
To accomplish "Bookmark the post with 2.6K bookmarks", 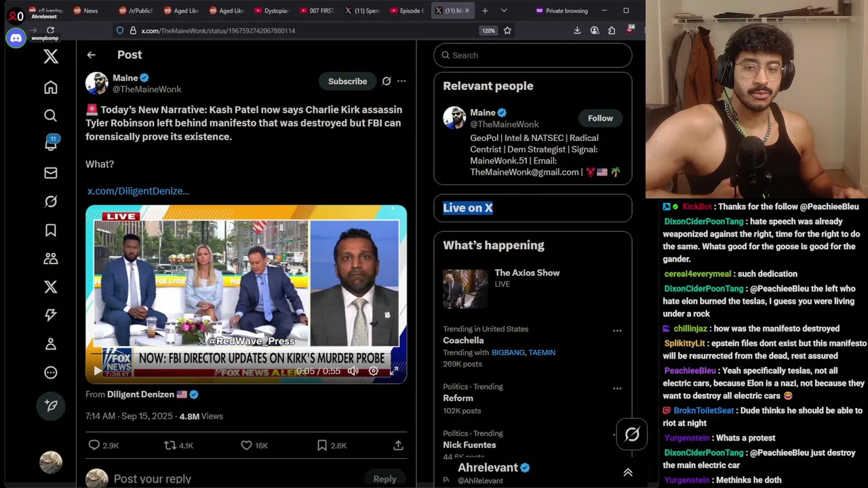I will pyautogui.click(x=332, y=445).
